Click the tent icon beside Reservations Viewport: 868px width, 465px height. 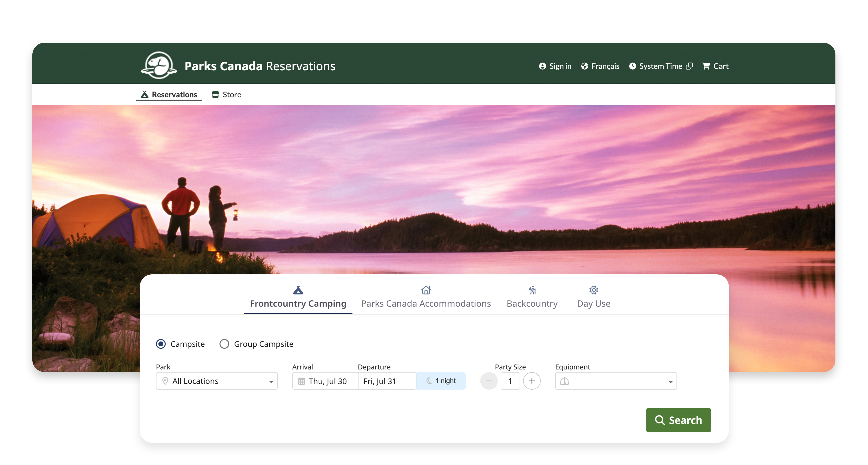coord(145,95)
